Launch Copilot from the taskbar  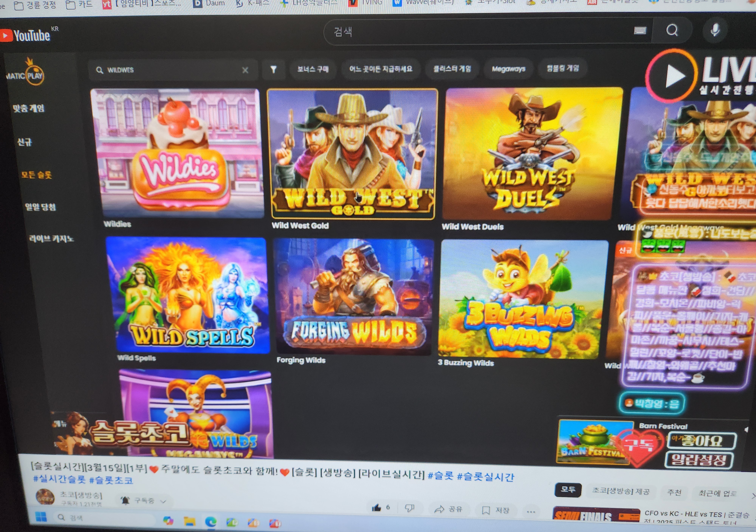click(x=168, y=520)
